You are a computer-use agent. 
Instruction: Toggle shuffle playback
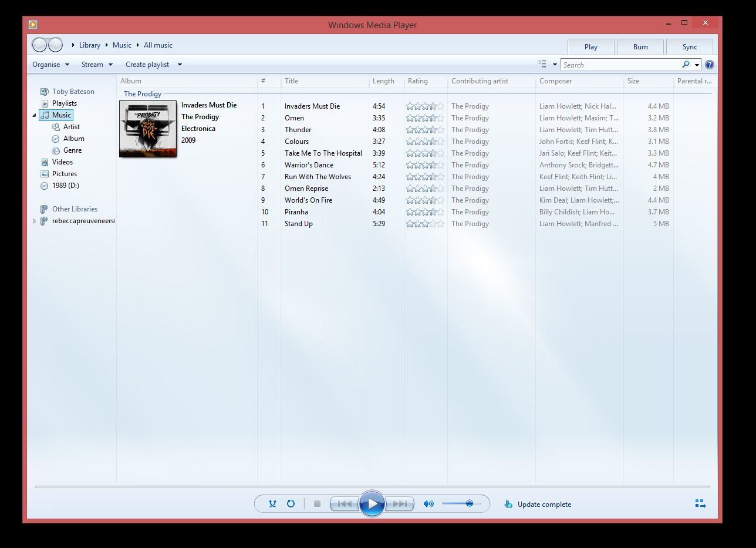[272, 503]
